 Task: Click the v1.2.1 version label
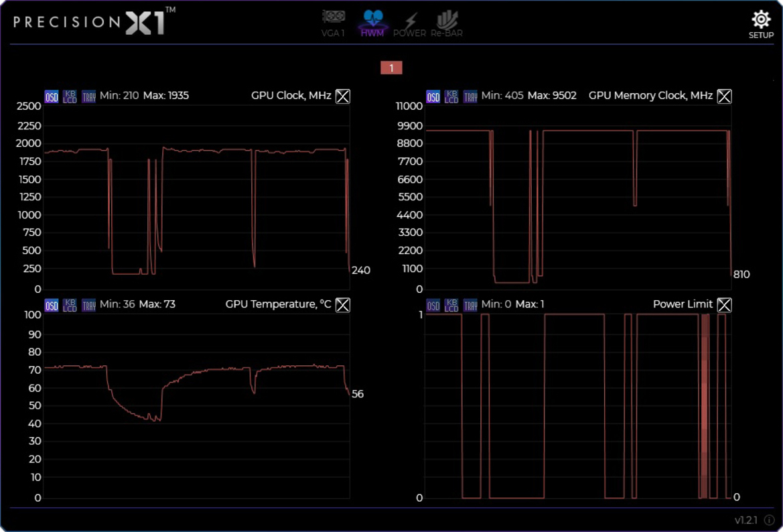tap(746, 520)
